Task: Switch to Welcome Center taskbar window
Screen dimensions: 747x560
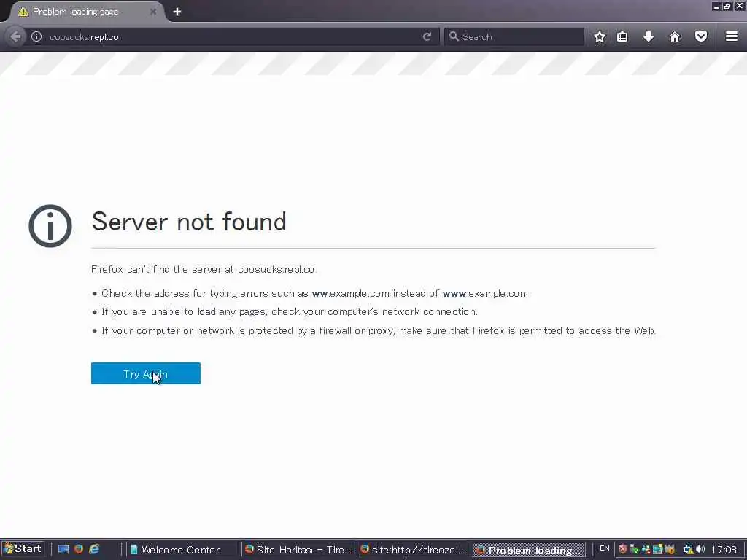Action: tap(181, 550)
